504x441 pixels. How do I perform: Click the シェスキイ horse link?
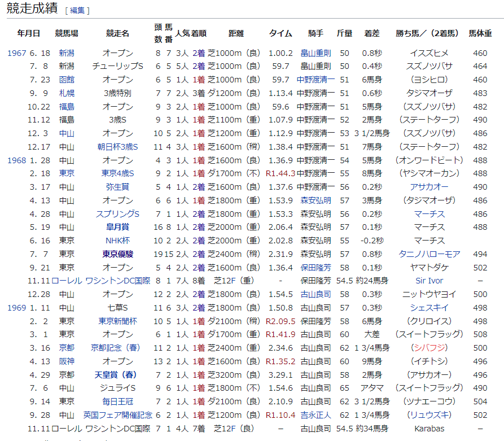(x=429, y=308)
